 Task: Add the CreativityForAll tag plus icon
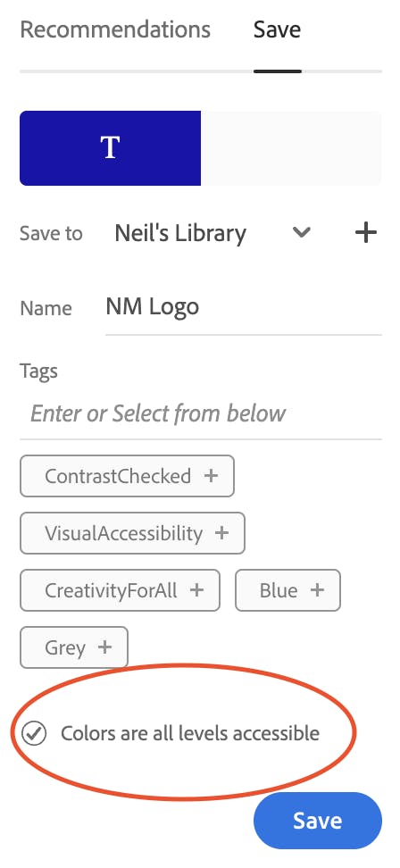196,590
